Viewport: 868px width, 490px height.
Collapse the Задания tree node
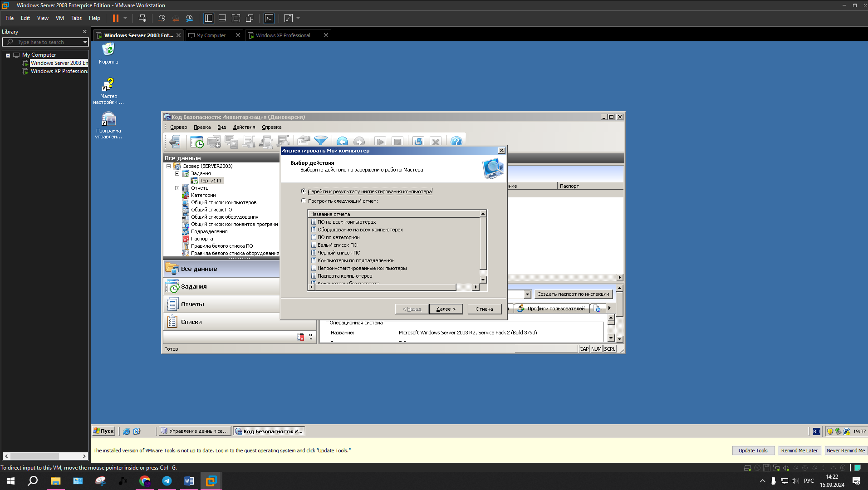pyautogui.click(x=177, y=173)
